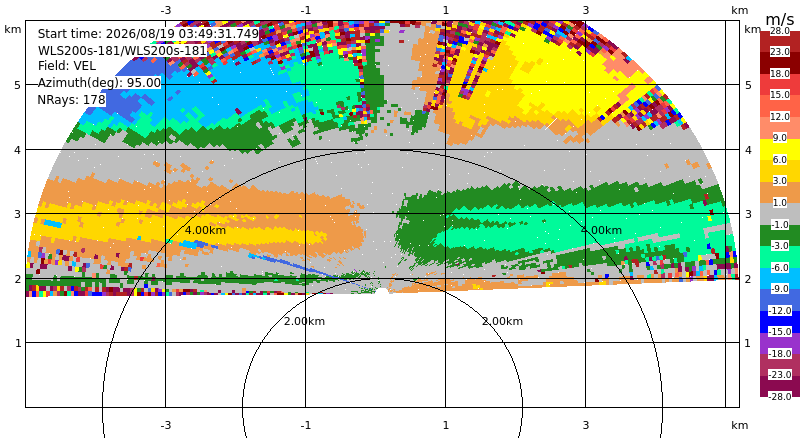Click the -28.0 colorbar bottom label

pos(780,397)
